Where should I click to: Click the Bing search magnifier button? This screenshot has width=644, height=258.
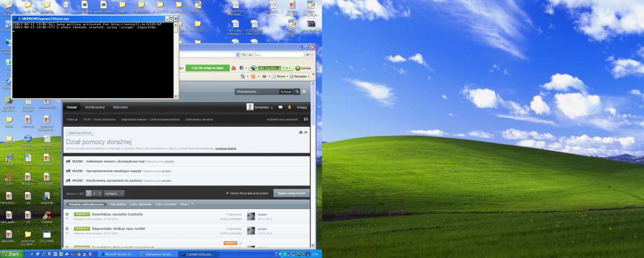(x=308, y=54)
